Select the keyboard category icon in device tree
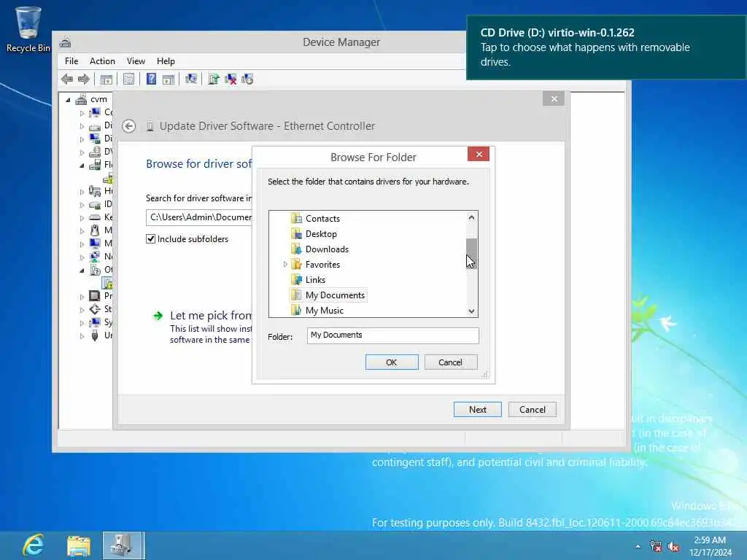The height and width of the screenshot is (560, 747). [x=95, y=217]
